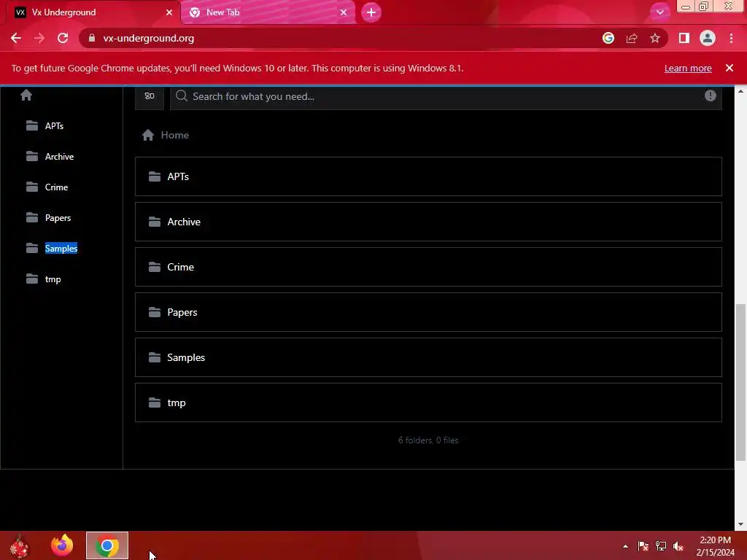Open the network tray icon
Screen dimensions: 747x560
661,545
